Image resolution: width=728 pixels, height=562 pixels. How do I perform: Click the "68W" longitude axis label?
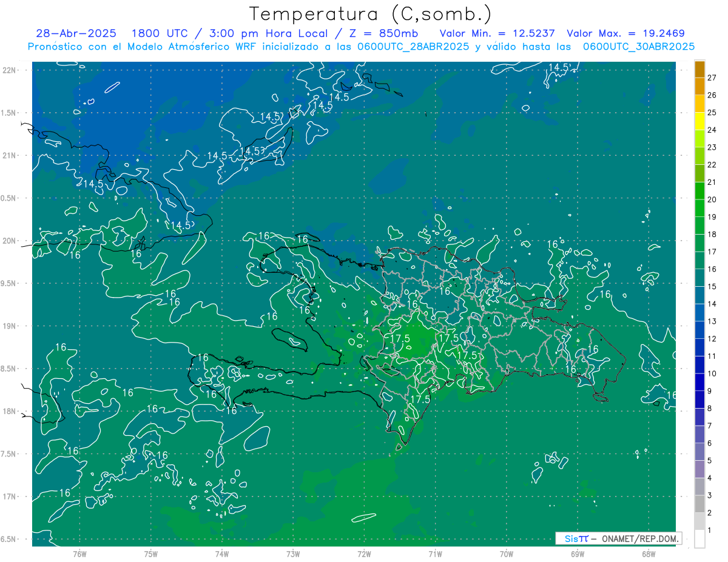click(649, 554)
